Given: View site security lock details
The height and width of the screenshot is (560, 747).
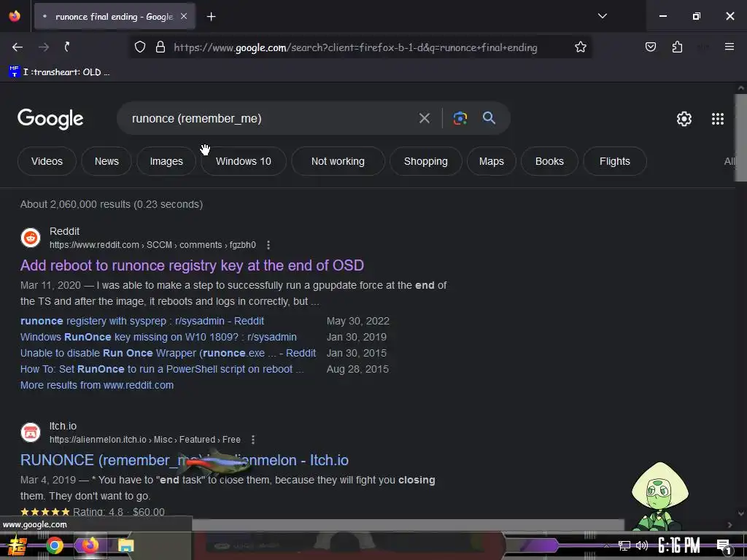Looking at the screenshot, I should (x=160, y=47).
